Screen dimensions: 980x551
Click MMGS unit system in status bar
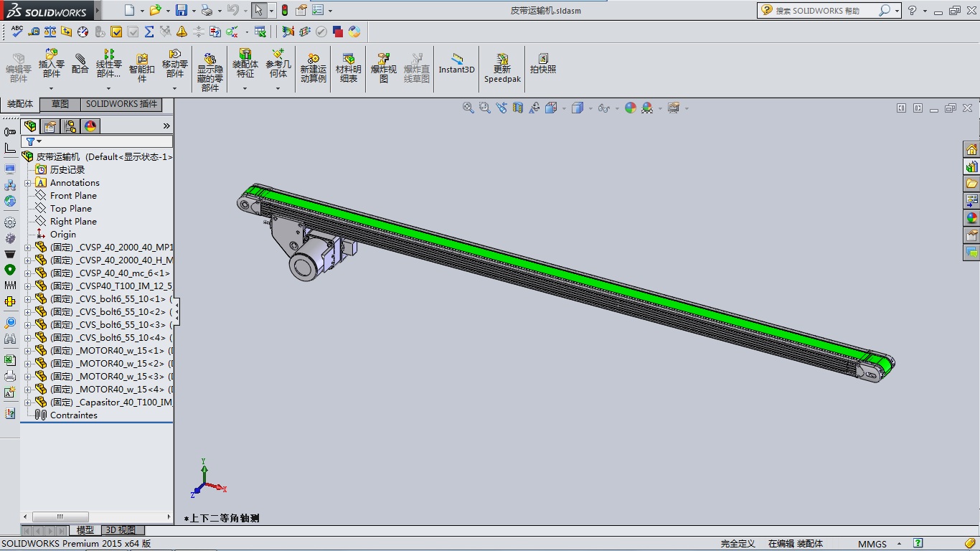point(872,544)
